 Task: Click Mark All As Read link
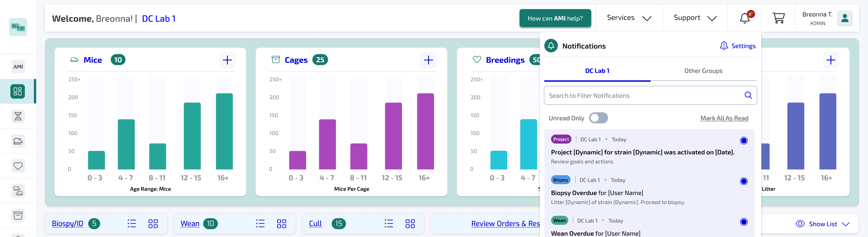tap(724, 118)
